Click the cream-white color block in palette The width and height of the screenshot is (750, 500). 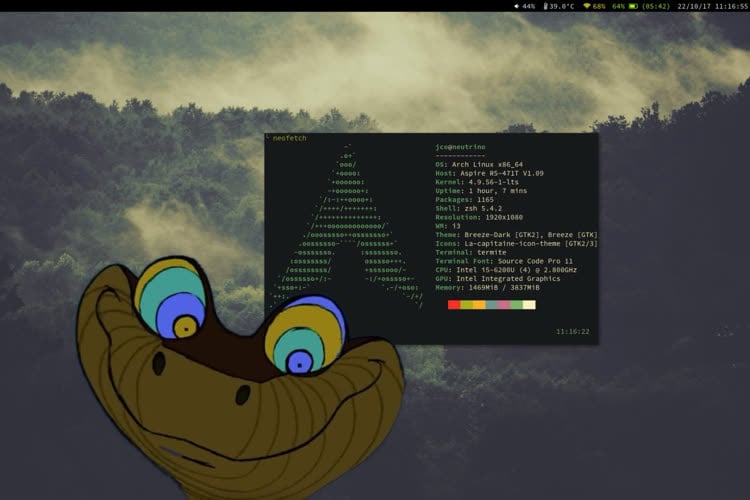pyautogui.click(x=529, y=305)
